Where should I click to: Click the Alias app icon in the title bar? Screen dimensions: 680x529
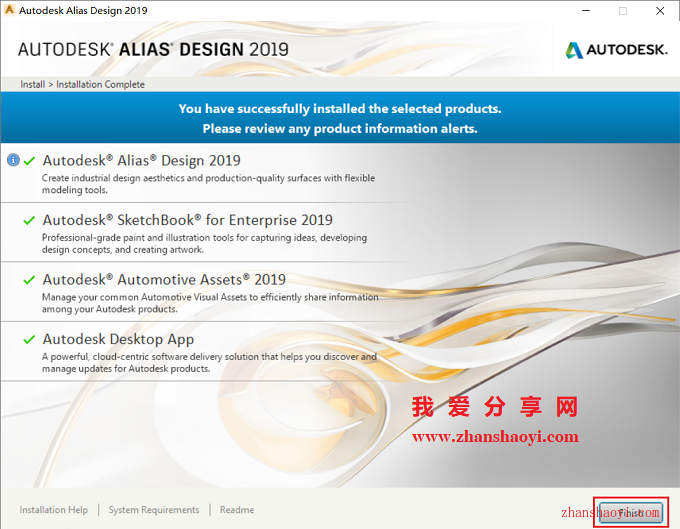point(9,10)
